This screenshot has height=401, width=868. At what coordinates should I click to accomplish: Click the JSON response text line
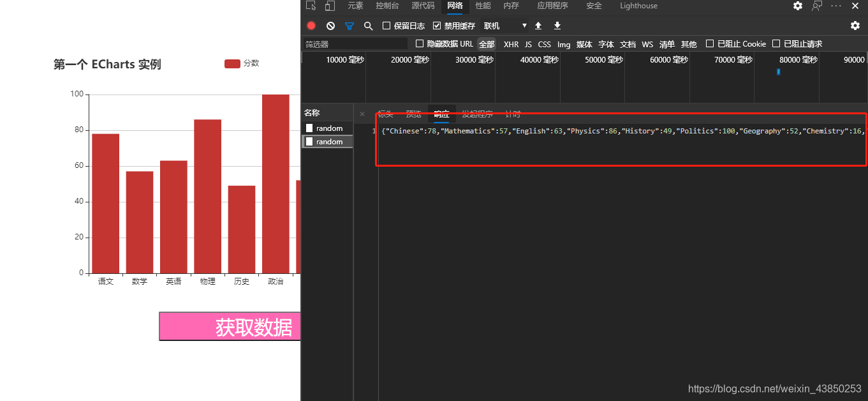tap(622, 131)
